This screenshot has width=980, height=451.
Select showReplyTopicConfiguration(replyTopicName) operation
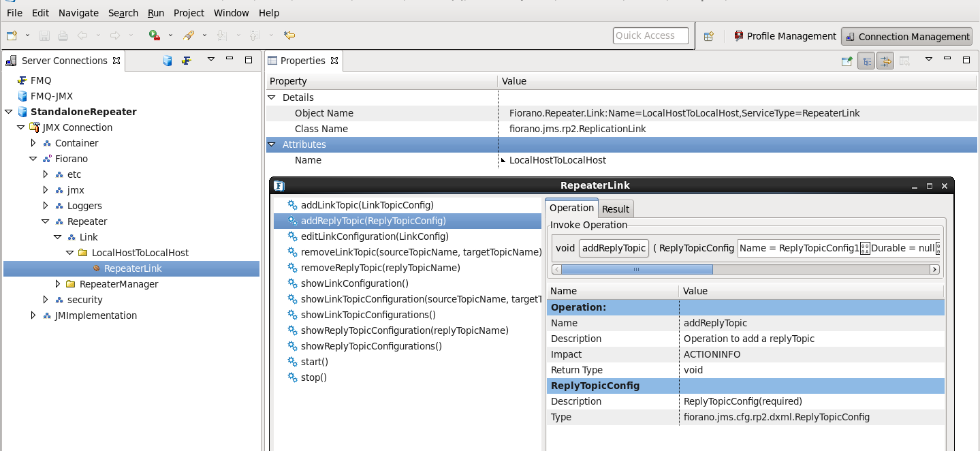pyautogui.click(x=405, y=330)
